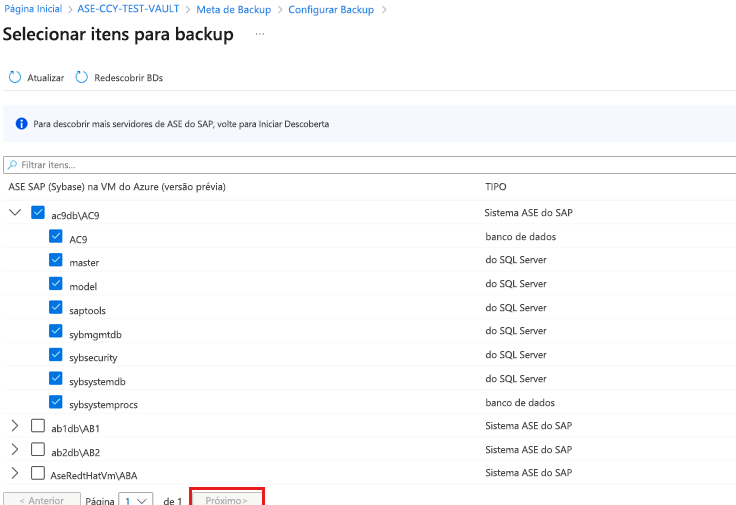Open the page number dropdown

pos(135,499)
